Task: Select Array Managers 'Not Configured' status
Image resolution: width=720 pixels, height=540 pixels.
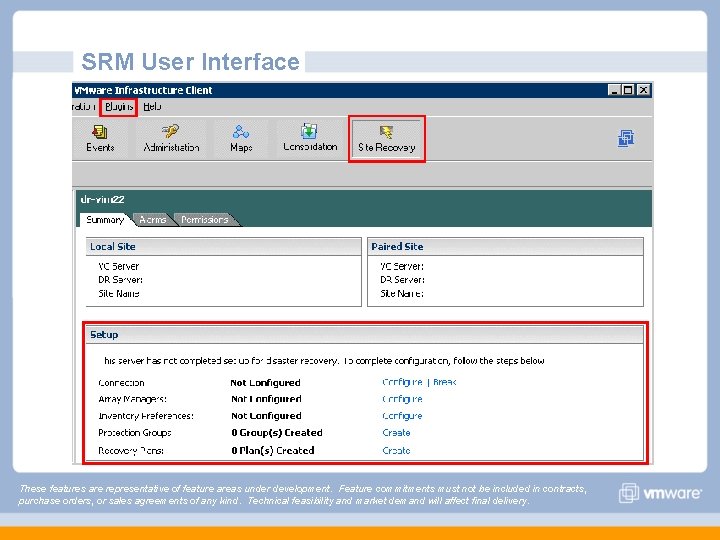Action: (266, 399)
